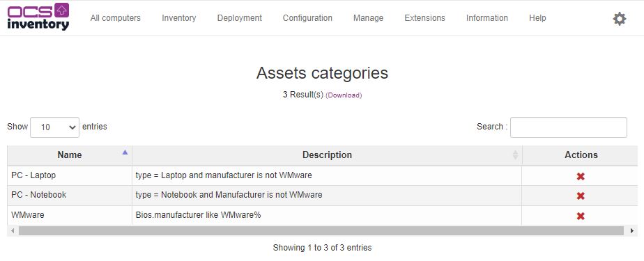Open the Configuration menu
The image size is (644, 261).
coord(307,18)
